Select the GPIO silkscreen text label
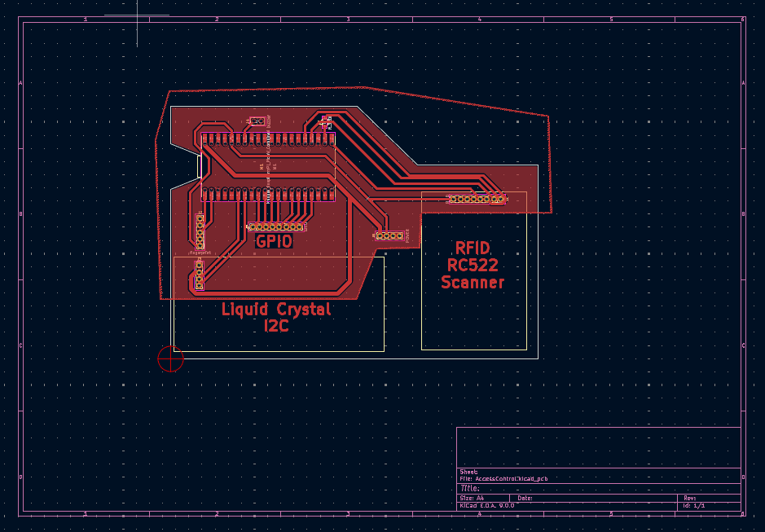 pyautogui.click(x=274, y=241)
